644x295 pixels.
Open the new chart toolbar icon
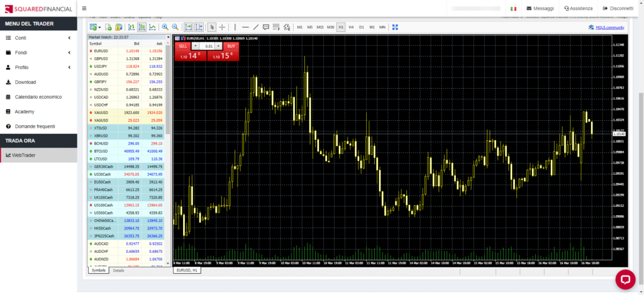[x=93, y=27]
